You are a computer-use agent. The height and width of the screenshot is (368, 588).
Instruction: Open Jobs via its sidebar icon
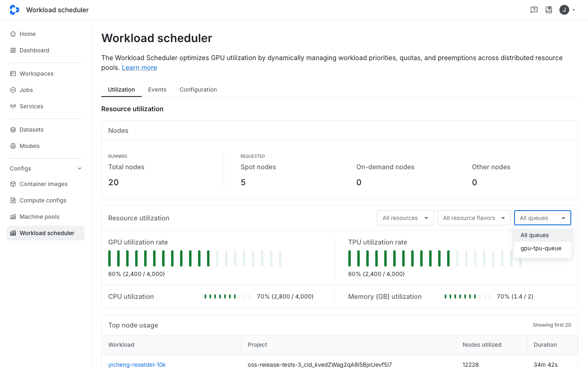click(x=13, y=90)
